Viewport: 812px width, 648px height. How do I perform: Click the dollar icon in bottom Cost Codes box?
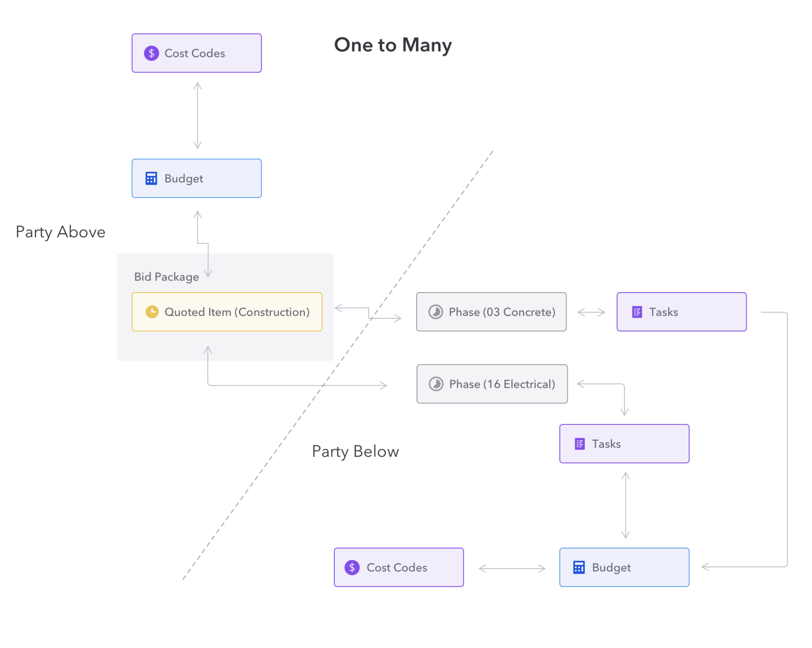352,568
